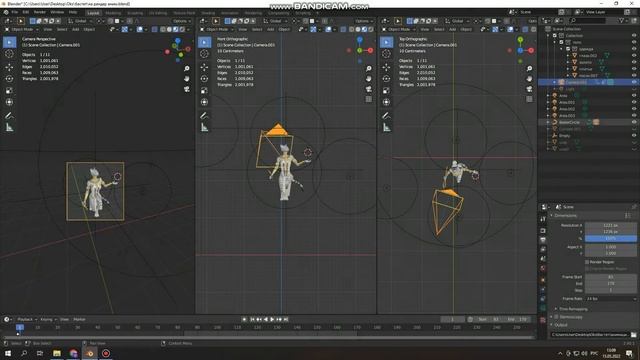The width and height of the screenshot is (640, 360).
Task: Enable the Stereoscopy checkbox
Action: click(556, 317)
